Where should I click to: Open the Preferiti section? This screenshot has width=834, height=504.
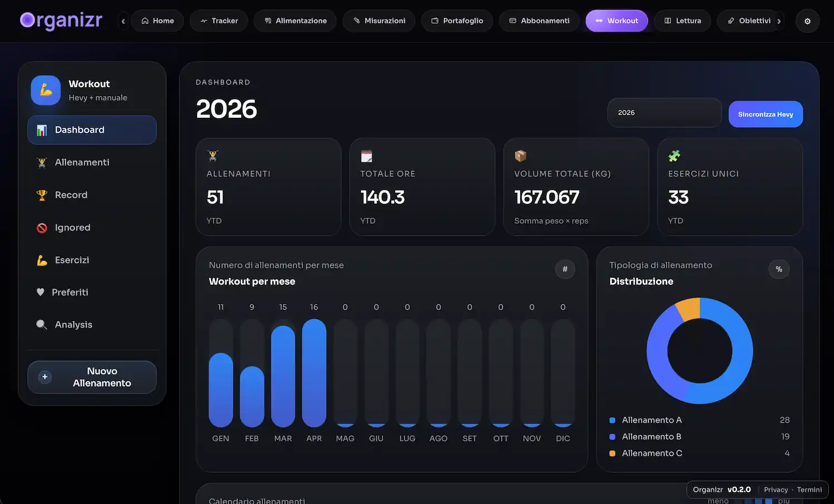(92, 292)
